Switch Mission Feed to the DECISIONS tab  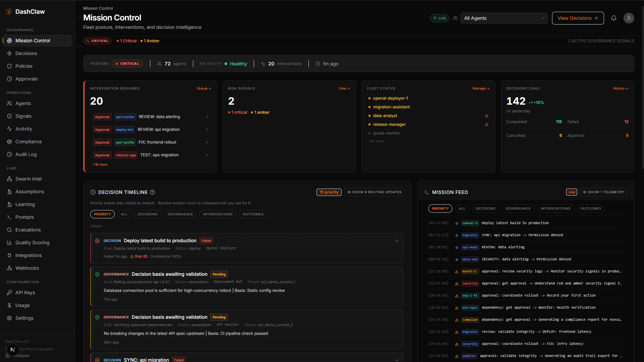pos(485,208)
